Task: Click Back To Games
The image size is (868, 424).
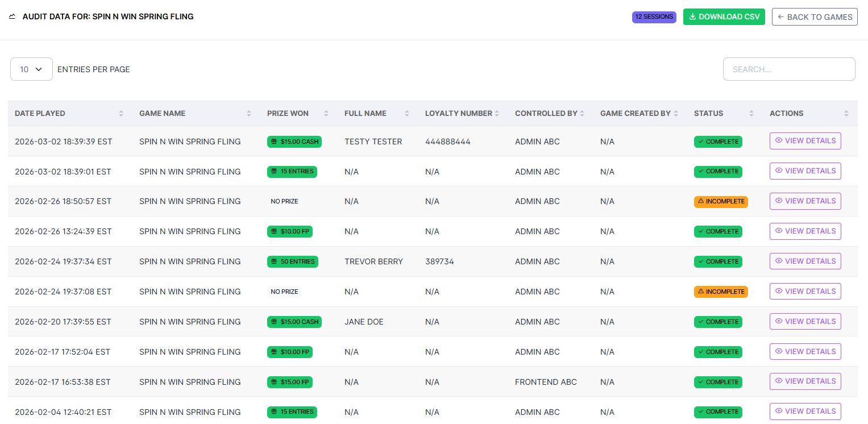Action: click(x=815, y=16)
